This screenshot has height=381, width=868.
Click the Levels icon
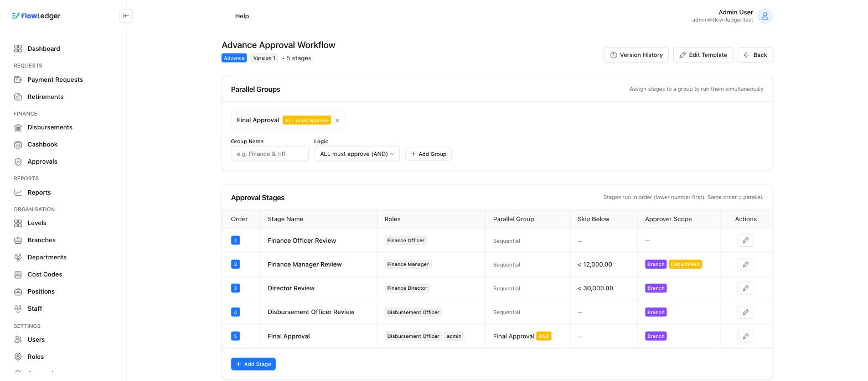click(18, 223)
